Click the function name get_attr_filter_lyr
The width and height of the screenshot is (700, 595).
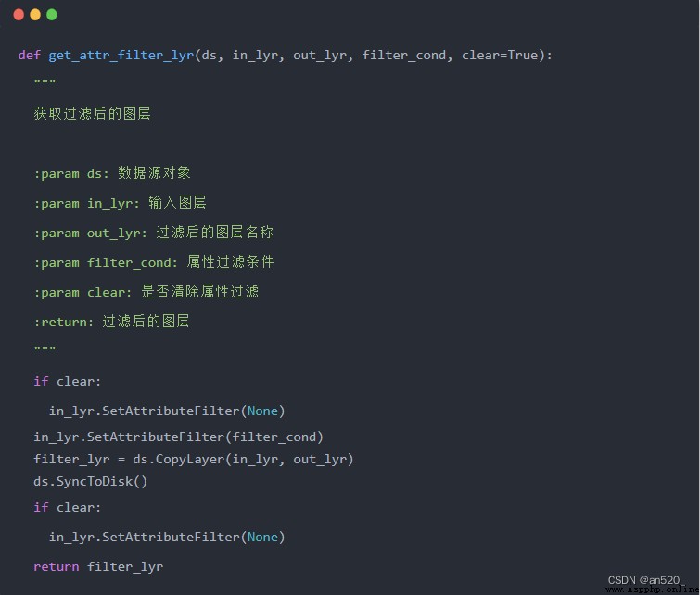[x=121, y=56]
